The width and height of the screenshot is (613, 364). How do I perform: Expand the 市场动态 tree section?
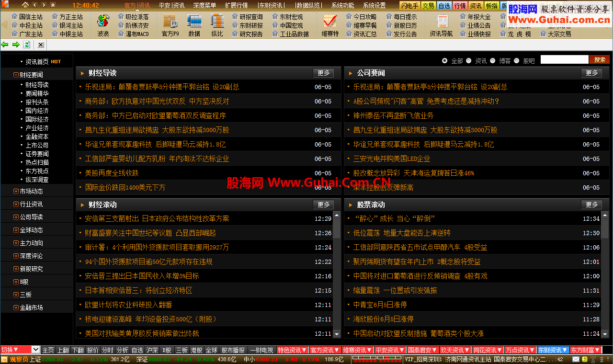(x=16, y=191)
